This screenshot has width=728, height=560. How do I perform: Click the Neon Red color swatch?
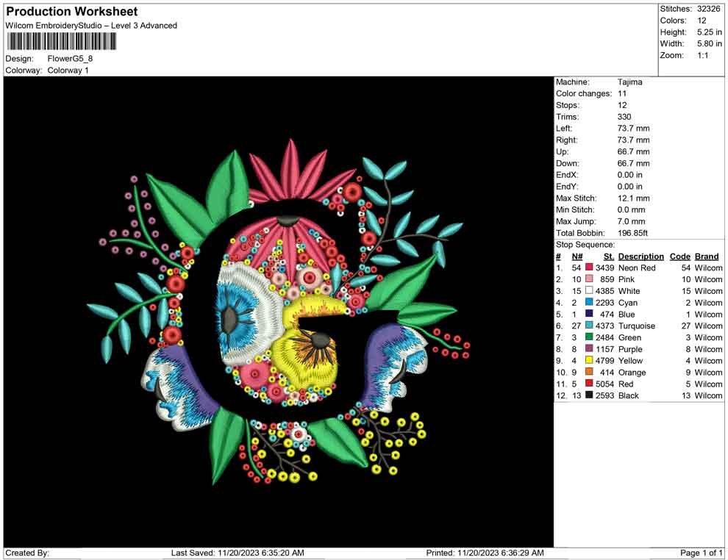click(589, 268)
